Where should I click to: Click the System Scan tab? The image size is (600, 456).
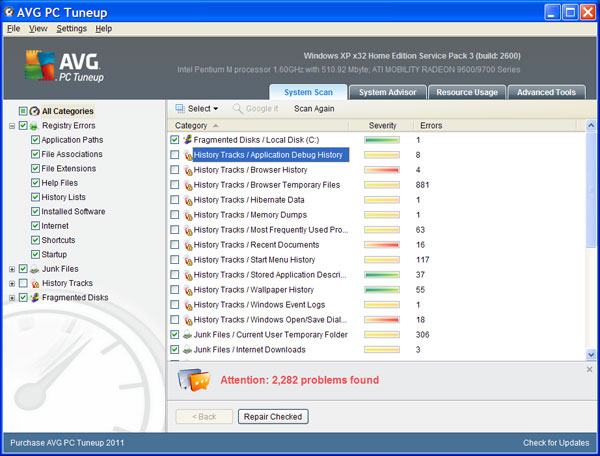[308, 92]
